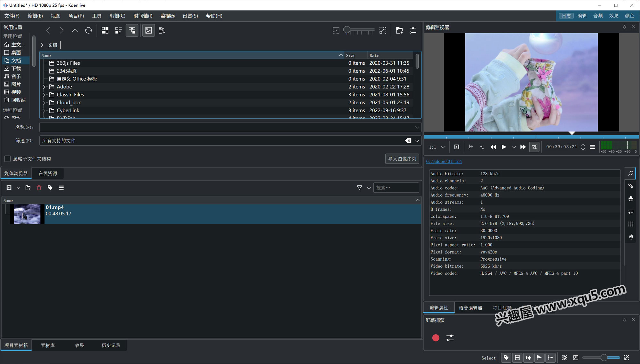The image size is (640, 364).
Task: Click the bin filter funnel icon
Action: [359, 188]
